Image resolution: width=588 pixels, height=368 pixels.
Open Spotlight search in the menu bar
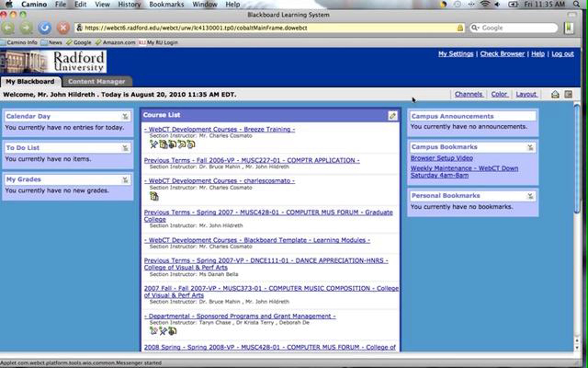(577, 4)
